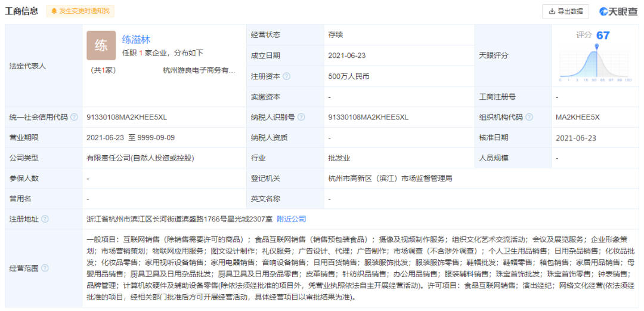Click the bell icon in notification button
The height and width of the screenshot is (311, 644).
tap(54, 11)
